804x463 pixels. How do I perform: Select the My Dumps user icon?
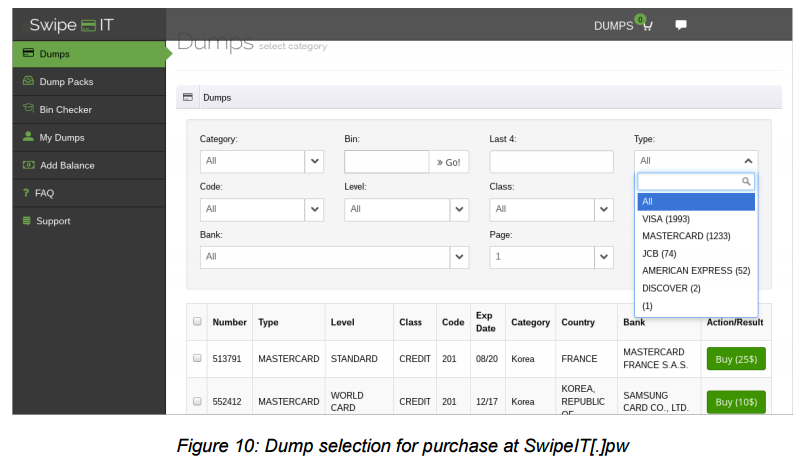click(x=28, y=137)
